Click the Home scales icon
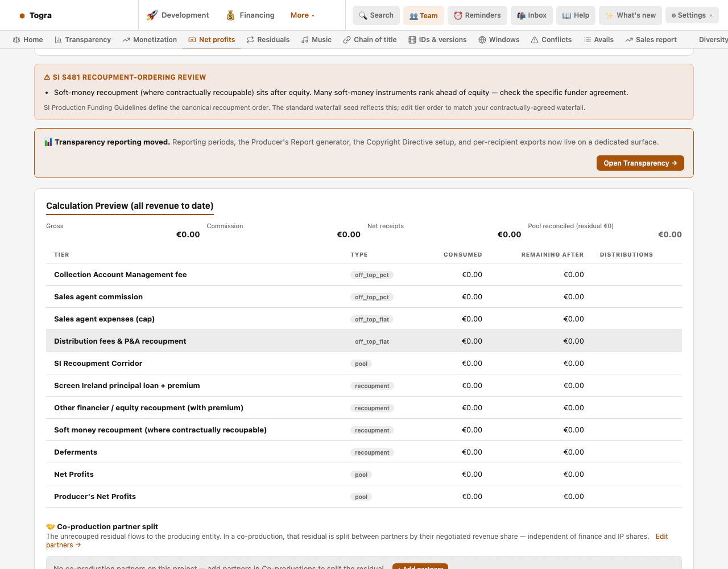The image size is (728, 569). (x=16, y=40)
